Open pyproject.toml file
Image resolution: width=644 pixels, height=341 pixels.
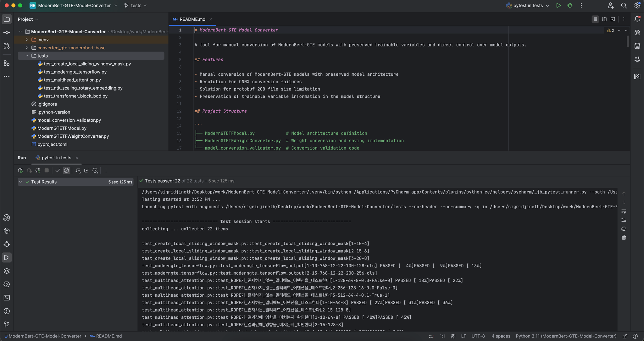(x=52, y=144)
